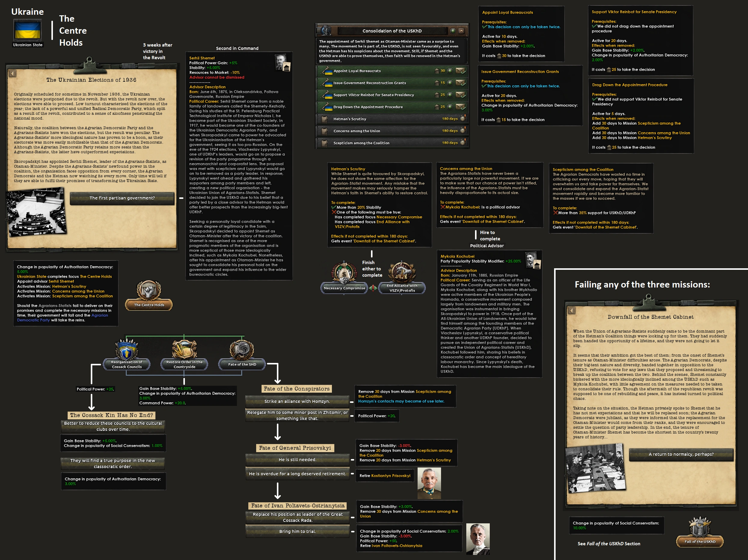Toggle green notify circle for Reconstruction Grants
The width and height of the screenshot is (748, 560).
(450, 83)
